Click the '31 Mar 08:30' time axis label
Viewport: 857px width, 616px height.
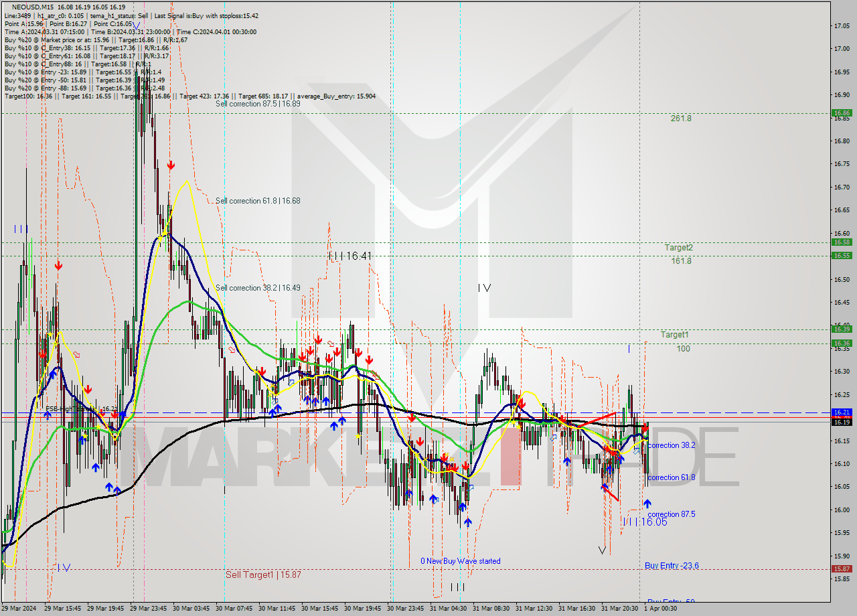point(491,609)
